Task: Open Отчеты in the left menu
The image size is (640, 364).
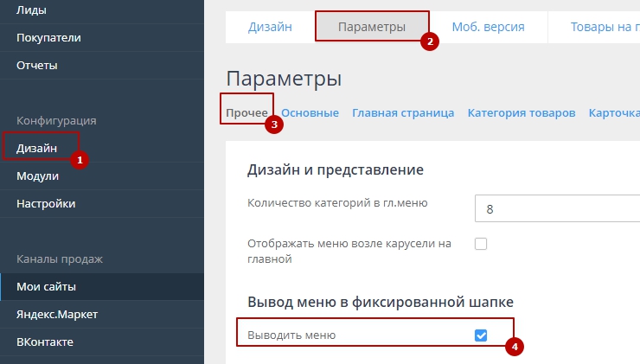Action: (x=37, y=65)
